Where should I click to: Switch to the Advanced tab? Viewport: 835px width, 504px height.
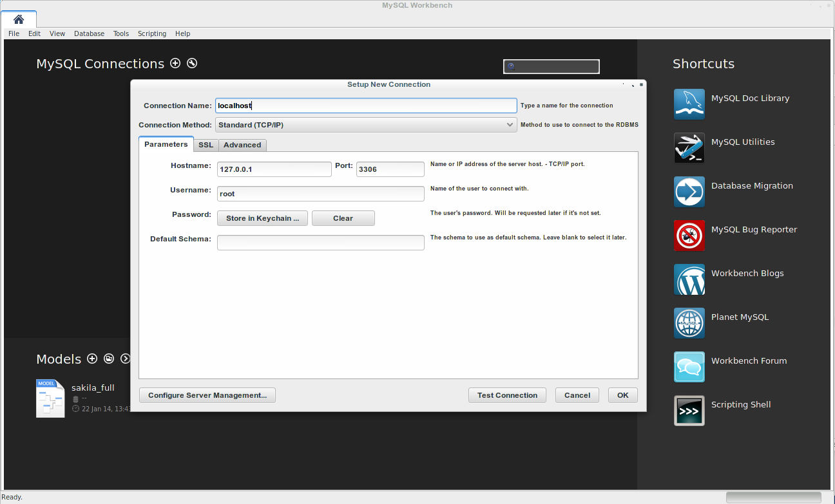pyautogui.click(x=242, y=145)
